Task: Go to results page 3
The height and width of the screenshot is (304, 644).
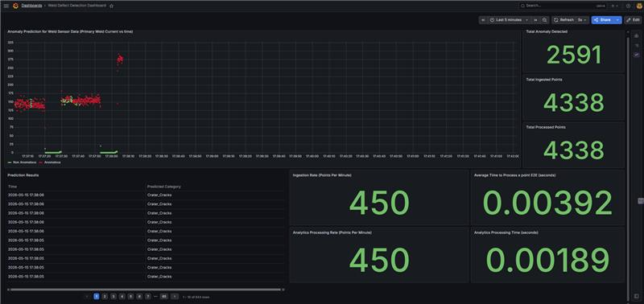Action: click(114, 296)
